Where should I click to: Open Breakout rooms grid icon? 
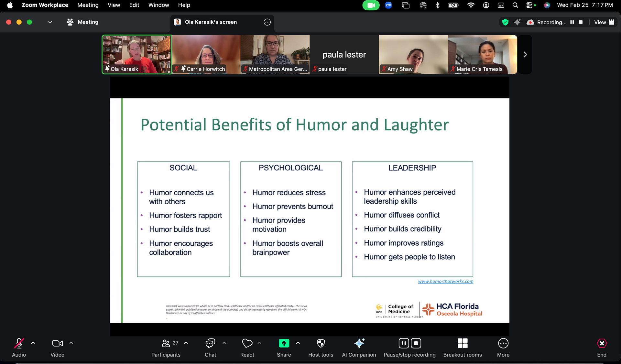tap(463, 343)
